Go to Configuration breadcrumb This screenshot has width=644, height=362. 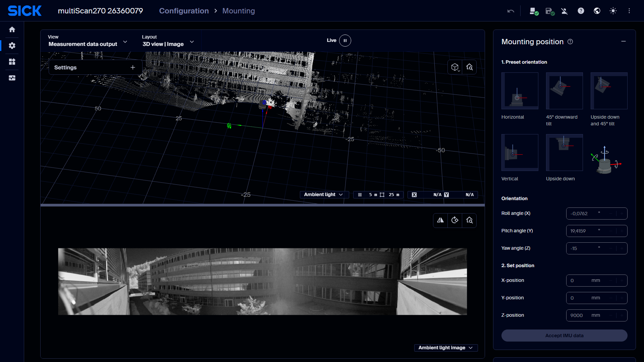pyautogui.click(x=184, y=11)
